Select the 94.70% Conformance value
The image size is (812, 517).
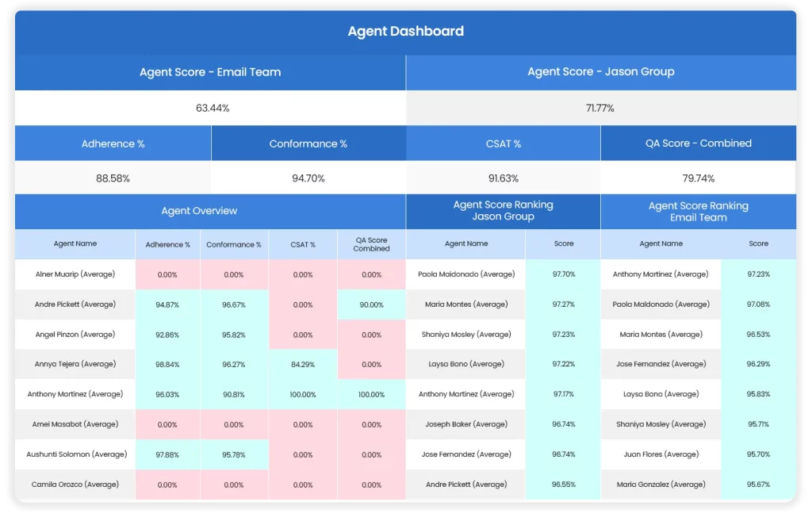(308, 178)
